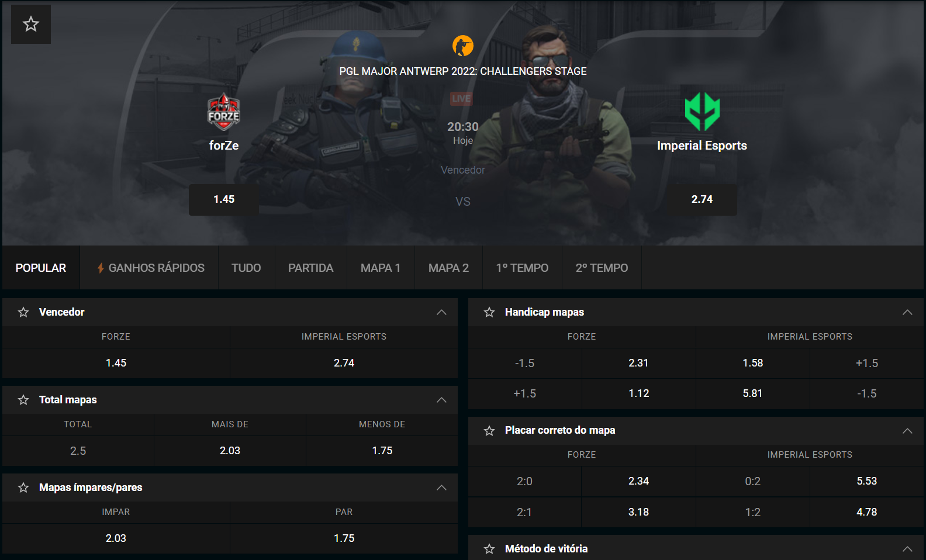Favorite this match with the top star icon
The height and width of the screenshot is (560, 926).
tap(31, 24)
